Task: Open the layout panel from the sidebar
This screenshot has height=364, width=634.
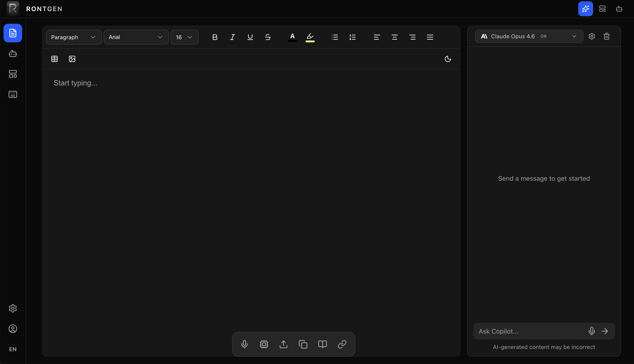Action: 13,74
